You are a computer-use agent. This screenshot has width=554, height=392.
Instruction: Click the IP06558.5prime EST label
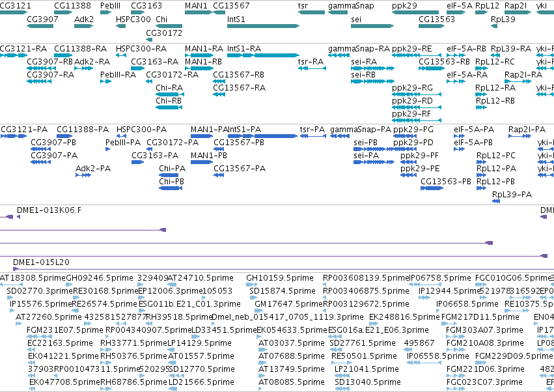click(x=438, y=357)
